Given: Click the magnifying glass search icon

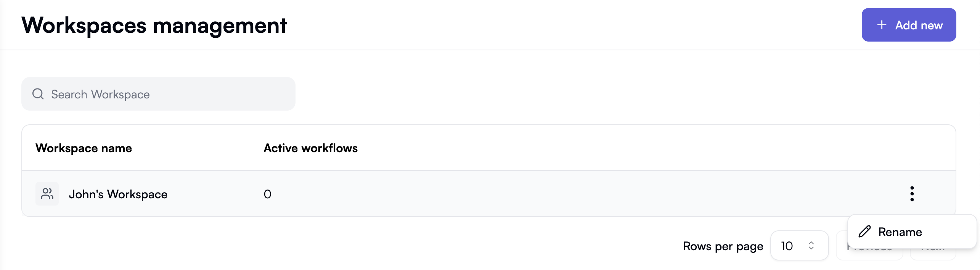Looking at the screenshot, I should 38,93.
